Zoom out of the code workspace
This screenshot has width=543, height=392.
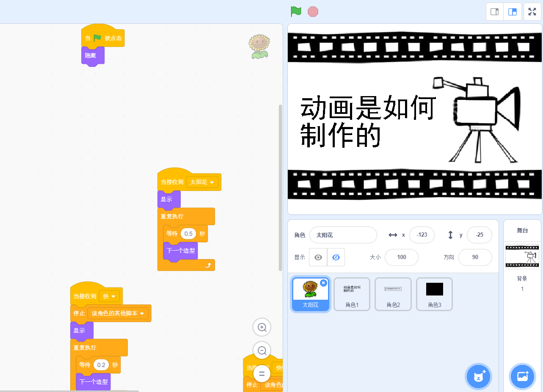click(262, 351)
